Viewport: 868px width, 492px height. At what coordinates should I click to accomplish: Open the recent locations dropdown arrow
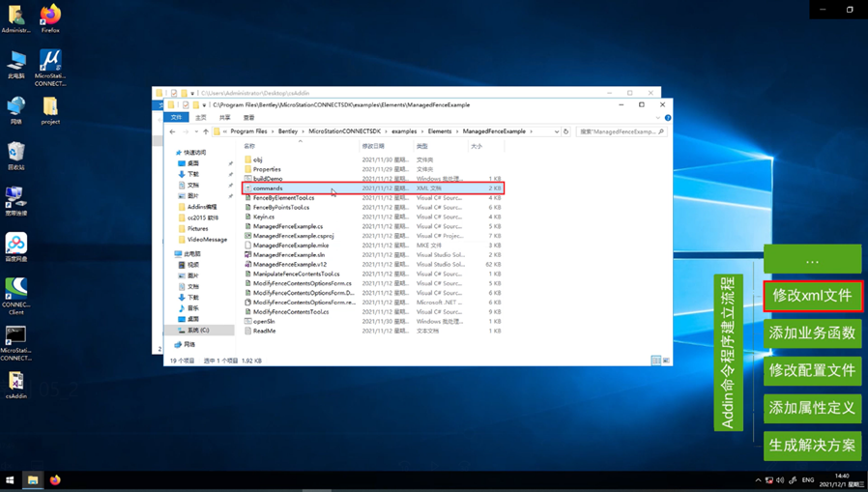196,131
